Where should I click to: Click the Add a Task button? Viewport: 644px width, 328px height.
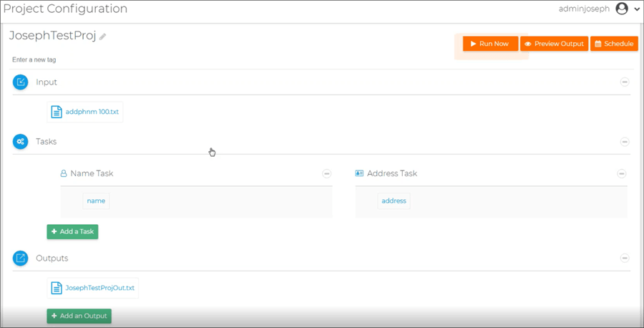(73, 231)
